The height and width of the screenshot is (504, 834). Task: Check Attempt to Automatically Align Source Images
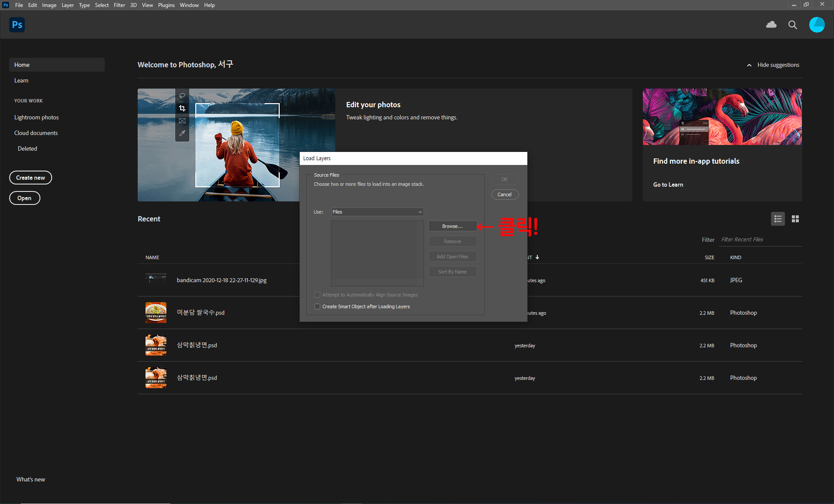point(317,295)
